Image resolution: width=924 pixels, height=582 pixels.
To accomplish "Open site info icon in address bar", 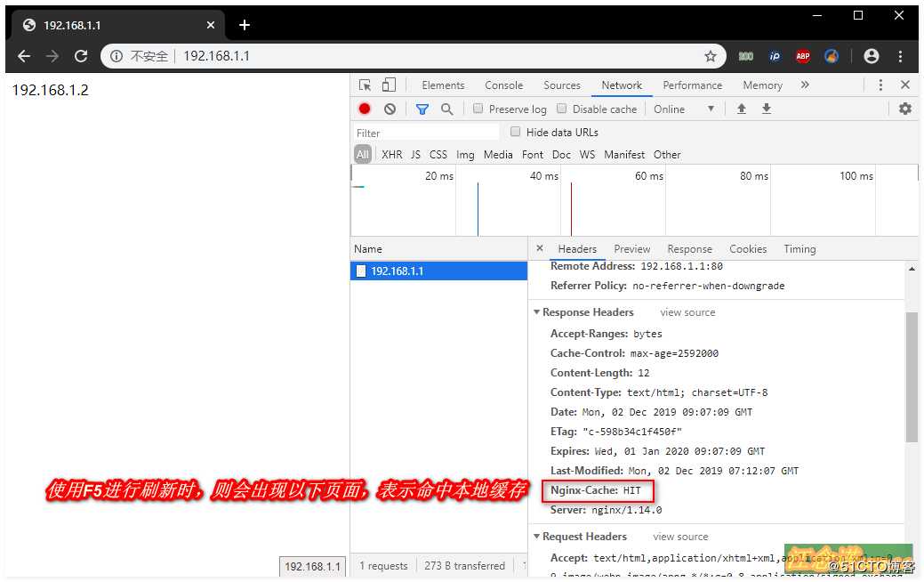I will click(117, 56).
